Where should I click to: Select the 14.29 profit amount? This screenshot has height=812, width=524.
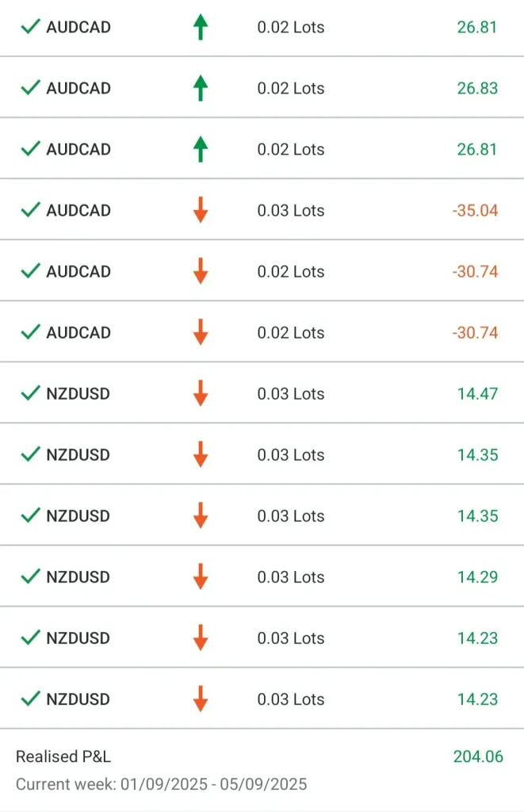(x=477, y=576)
